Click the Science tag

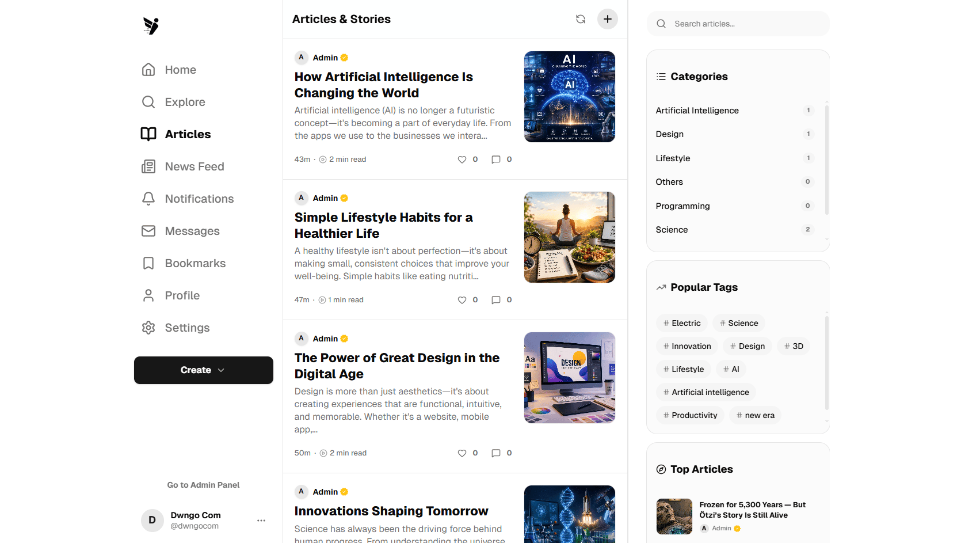tap(739, 323)
